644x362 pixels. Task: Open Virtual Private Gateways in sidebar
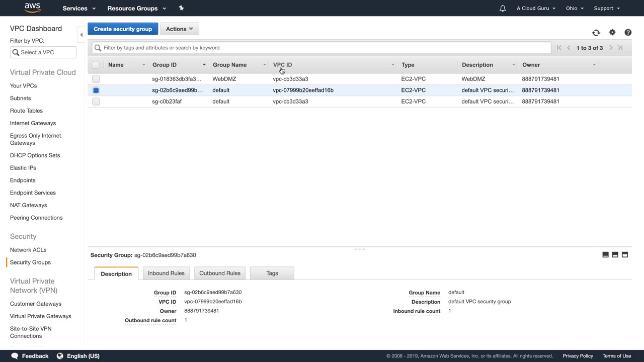pyautogui.click(x=41, y=316)
